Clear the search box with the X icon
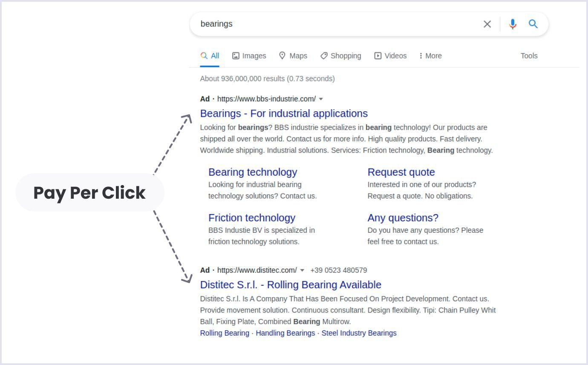 coord(487,24)
